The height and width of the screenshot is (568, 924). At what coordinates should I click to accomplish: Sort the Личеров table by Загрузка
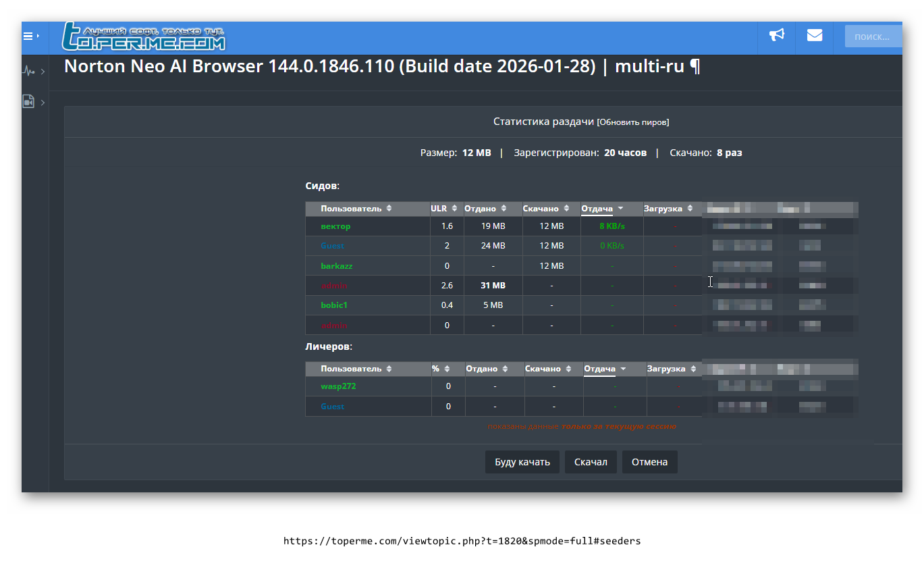(671, 369)
